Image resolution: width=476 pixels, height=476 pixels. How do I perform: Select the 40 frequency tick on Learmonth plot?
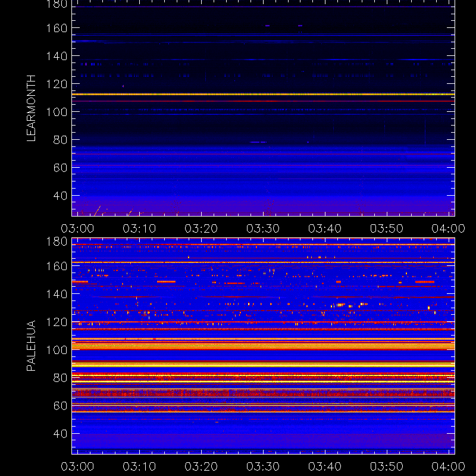(x=60, y=196)
